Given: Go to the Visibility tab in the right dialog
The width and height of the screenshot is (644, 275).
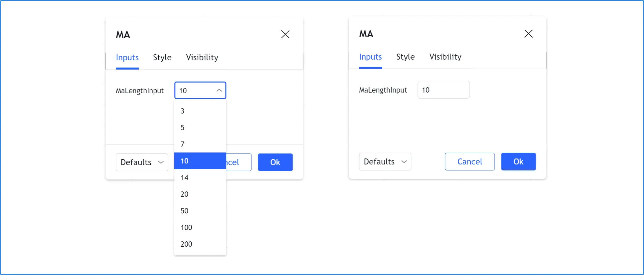Looking at the screenshot, I should click(445, 57).
